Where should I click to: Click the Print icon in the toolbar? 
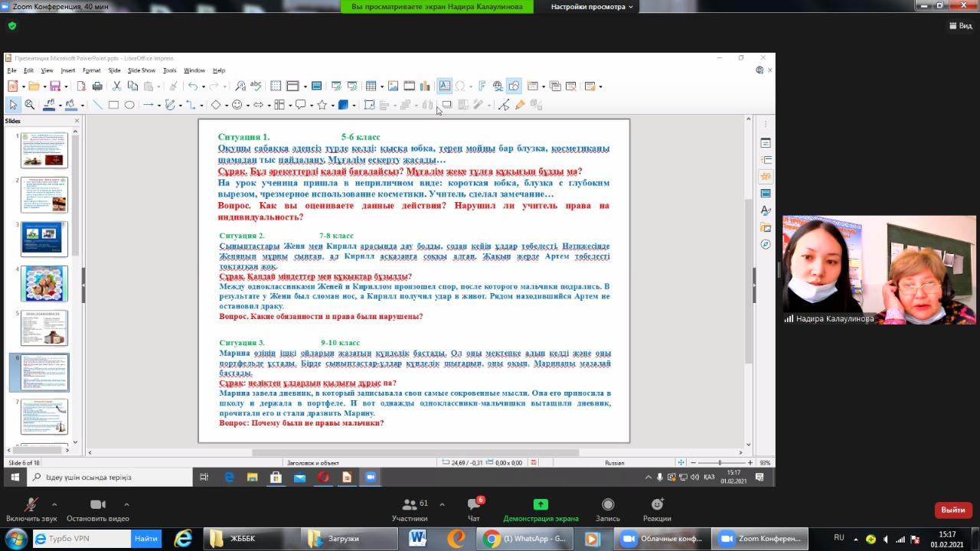coord(98,86)
